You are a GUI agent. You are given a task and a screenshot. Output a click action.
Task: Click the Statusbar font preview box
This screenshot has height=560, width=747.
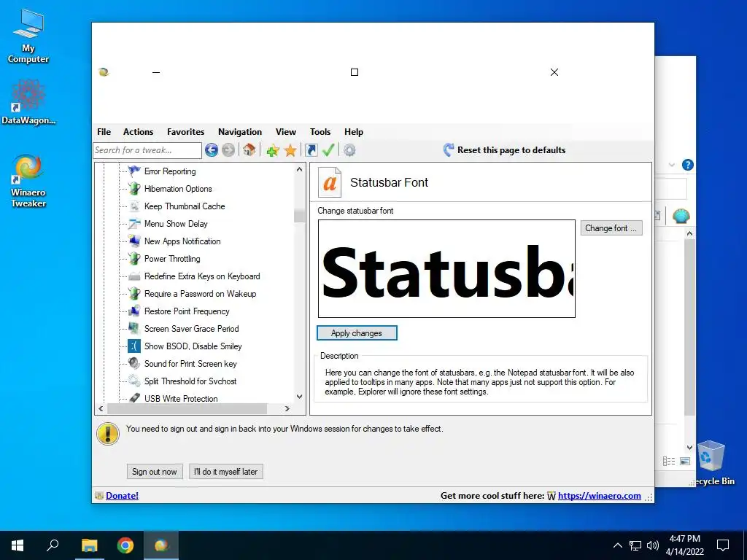[446, 268]
